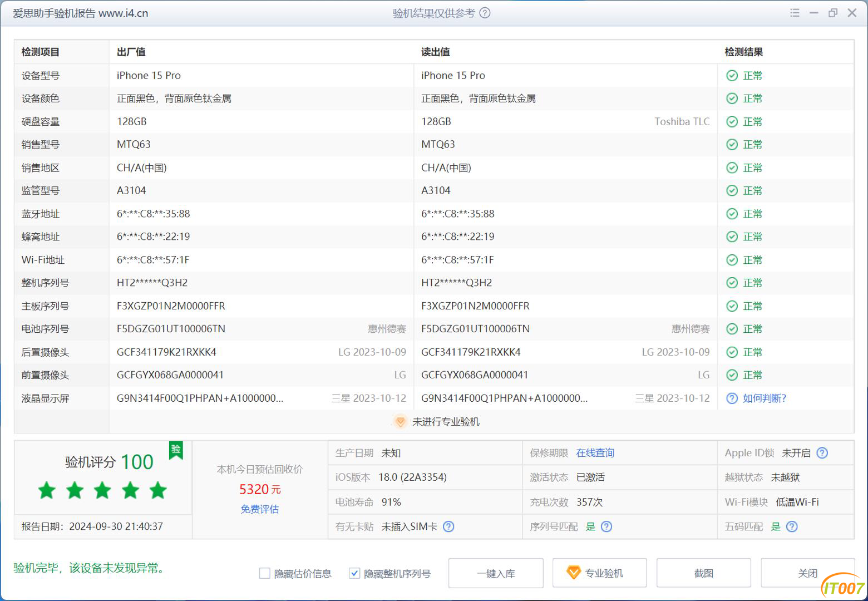Click help icon next to 序列号匹配

pyautogui.click(x=606, y=526)
